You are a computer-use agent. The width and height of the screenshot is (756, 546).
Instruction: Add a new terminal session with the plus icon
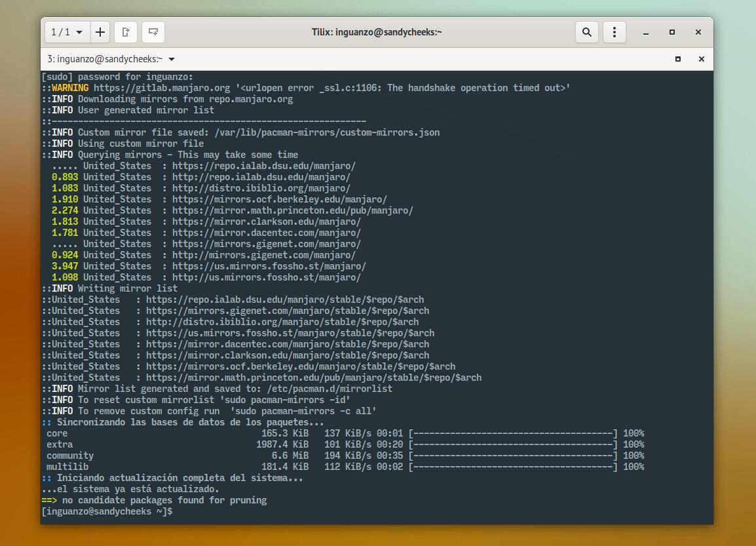coord(100,31)
